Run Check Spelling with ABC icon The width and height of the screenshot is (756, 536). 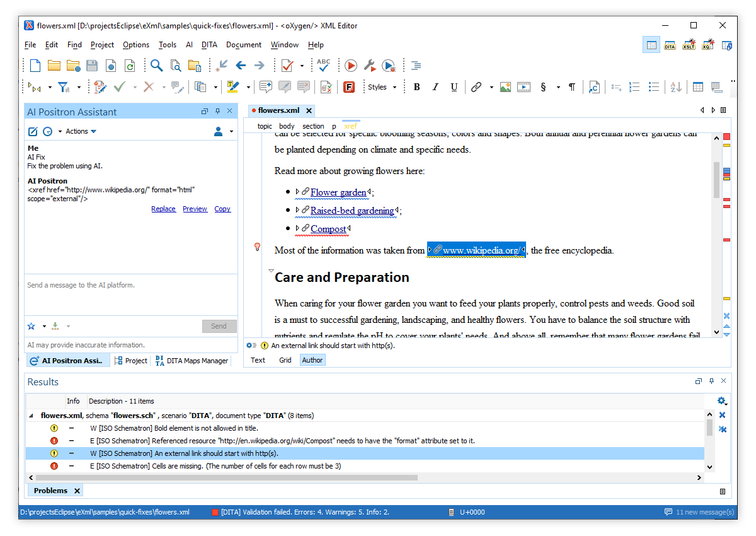[x=324, y=65]
